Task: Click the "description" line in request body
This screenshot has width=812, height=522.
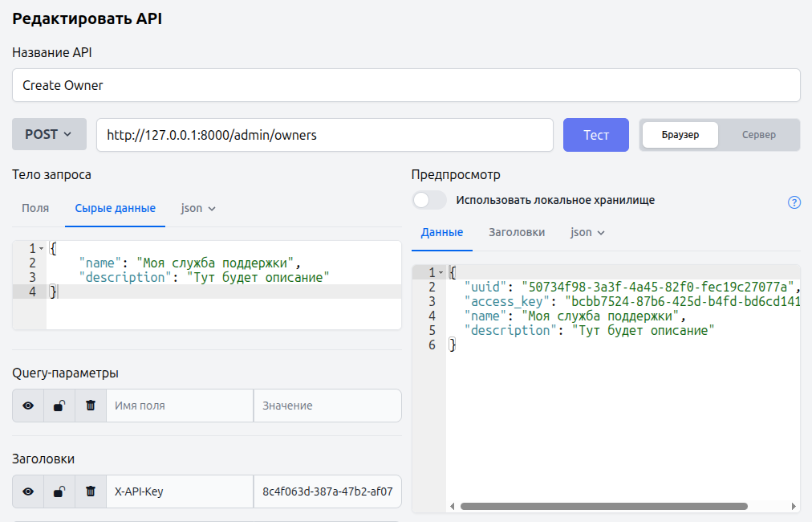Action: [204, 277]
